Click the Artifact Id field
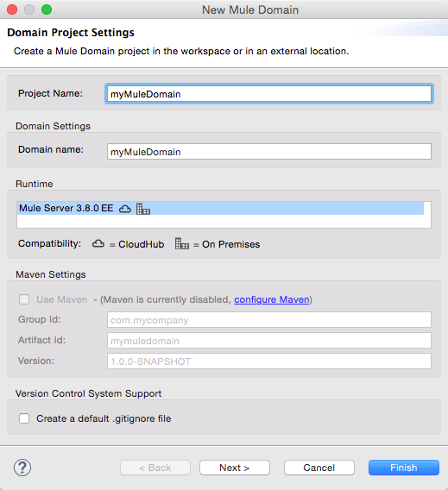Viewport: 448px width, 490px height. point(269,340)
